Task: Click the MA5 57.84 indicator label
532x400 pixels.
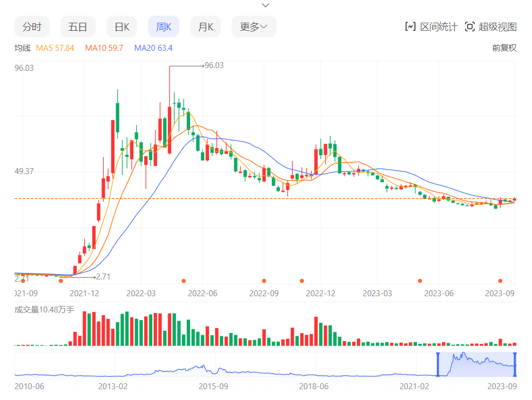Action: [x=55, y=48]
